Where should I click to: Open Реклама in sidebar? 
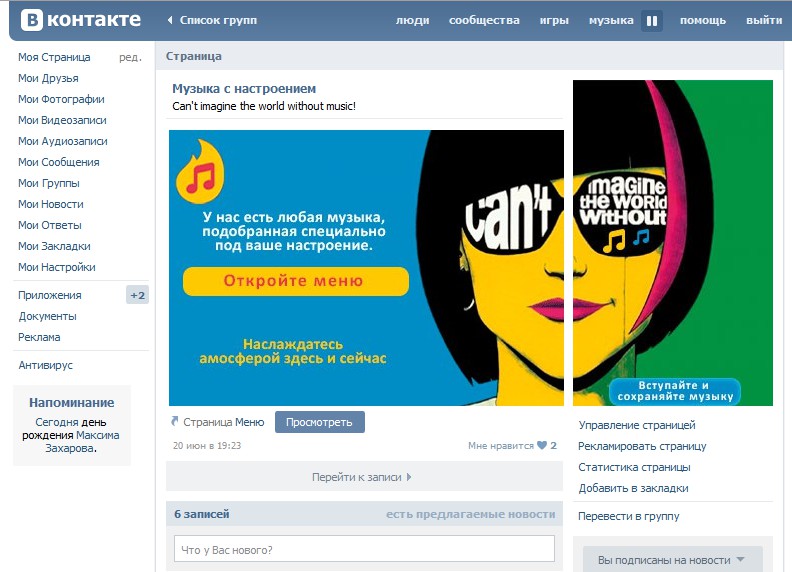[x=39, y=337]
